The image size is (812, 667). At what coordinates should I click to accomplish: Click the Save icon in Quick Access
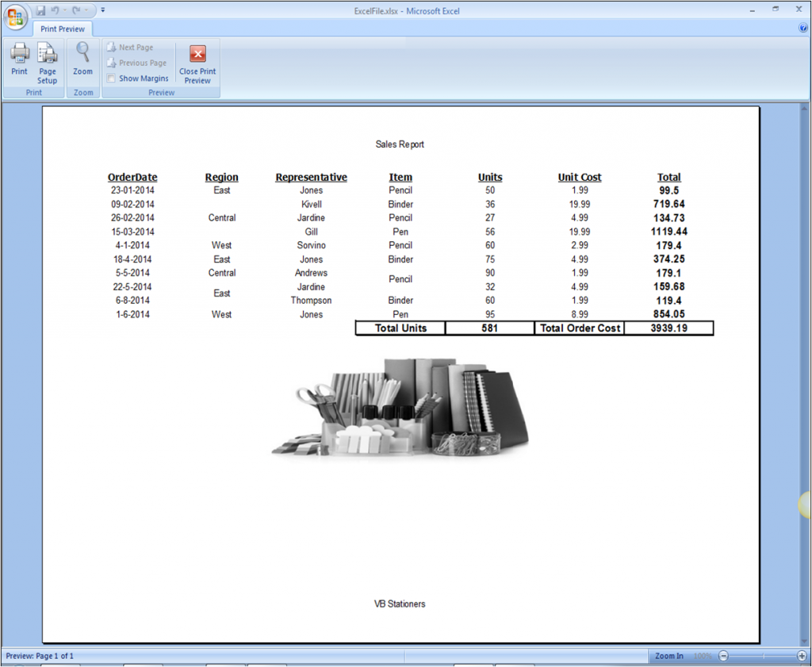coord(40,11)
